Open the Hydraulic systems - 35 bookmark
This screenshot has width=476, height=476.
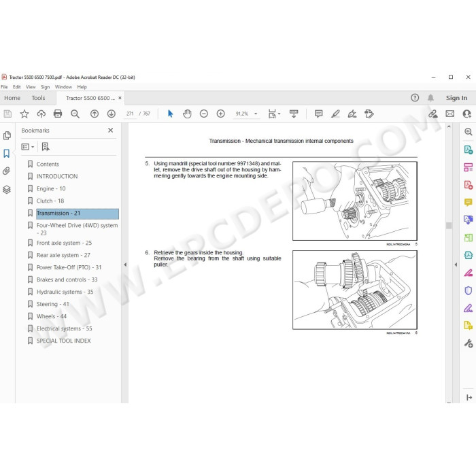pos(65,292)
